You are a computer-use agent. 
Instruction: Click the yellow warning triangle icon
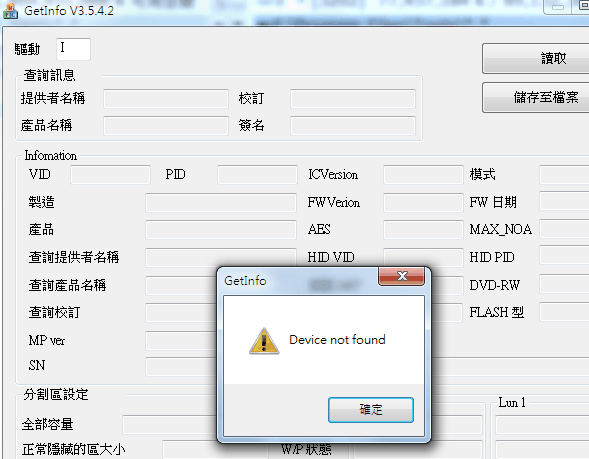264,341
